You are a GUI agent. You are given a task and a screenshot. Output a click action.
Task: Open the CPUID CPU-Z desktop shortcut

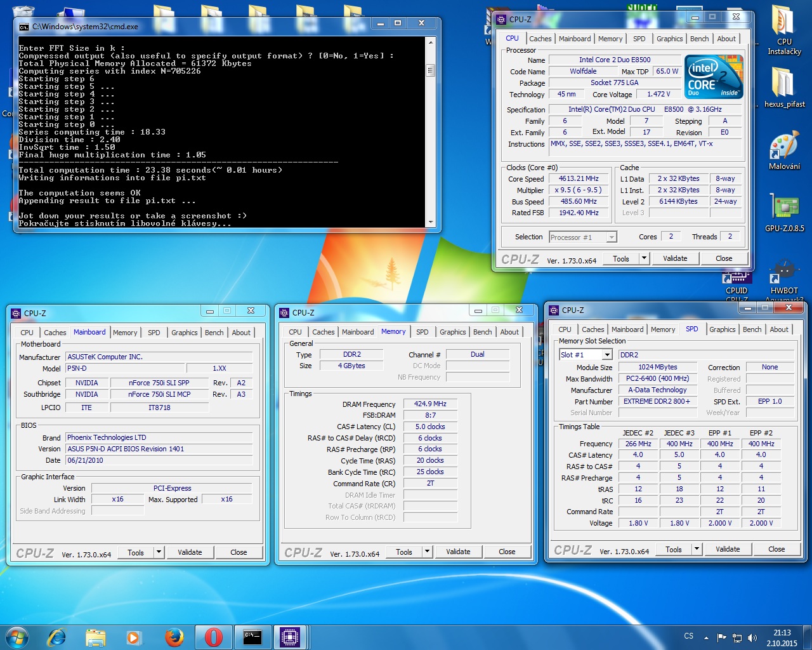point(737,286)
